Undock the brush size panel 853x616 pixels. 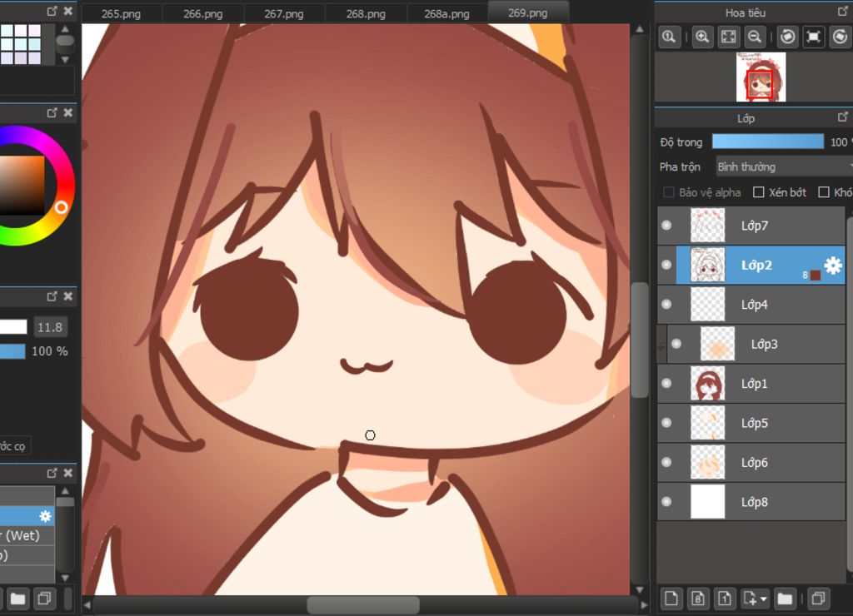[x=52, y=296]
